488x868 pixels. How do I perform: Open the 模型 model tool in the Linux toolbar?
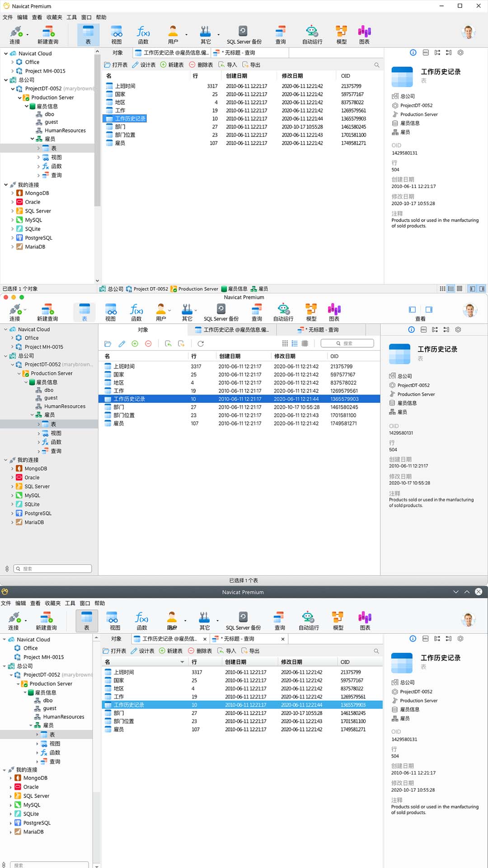tap(338, 621)
